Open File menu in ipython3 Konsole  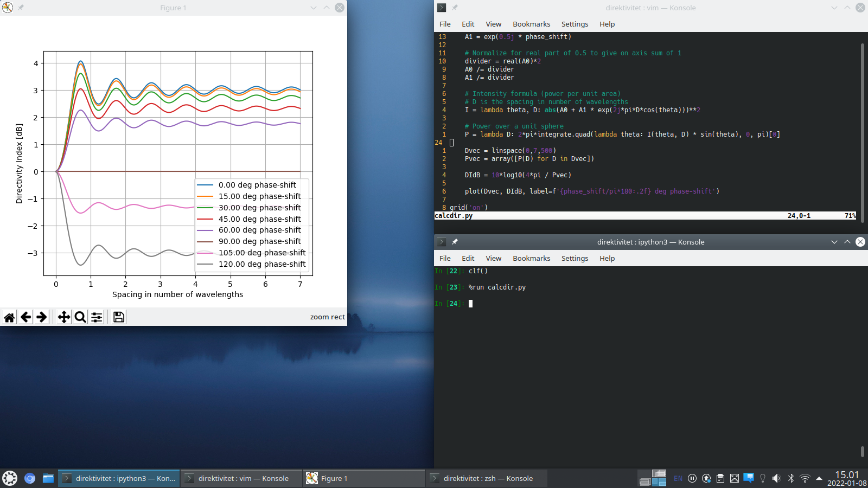(x=445, y=258)
